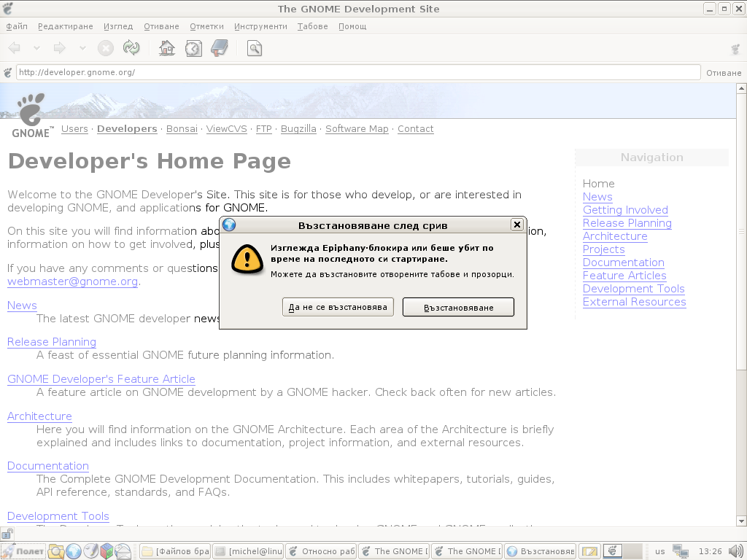Close the crash recovery dialog
747x560 pixels.
(x=517, y=225)
